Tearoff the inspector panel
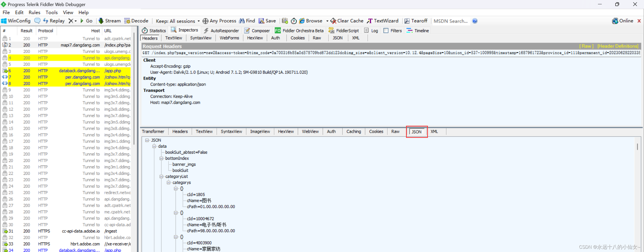The image size is (644, 252). 416,21
